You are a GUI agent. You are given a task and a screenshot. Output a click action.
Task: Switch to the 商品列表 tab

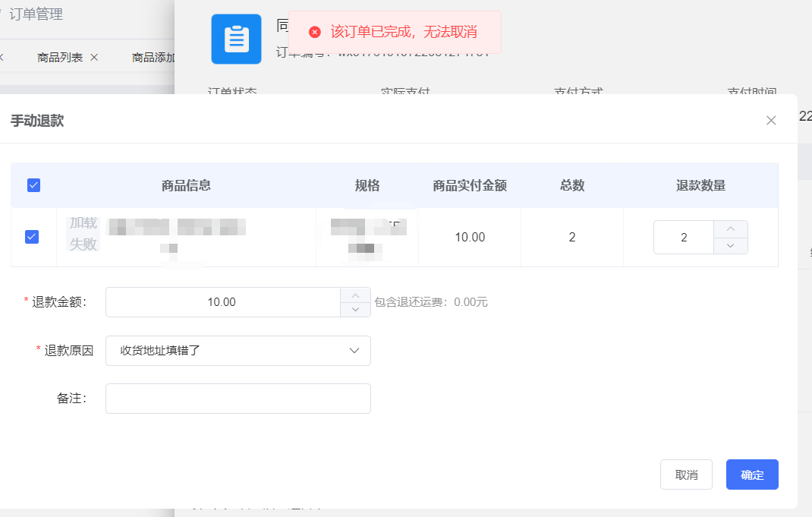[x=60, y=57]
